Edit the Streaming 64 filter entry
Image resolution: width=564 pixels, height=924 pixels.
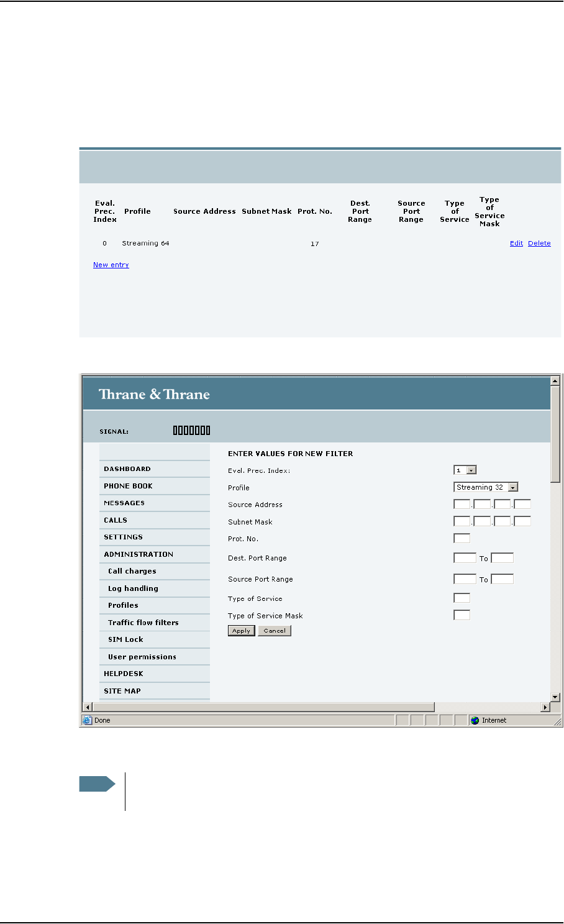tap(516, 244)
